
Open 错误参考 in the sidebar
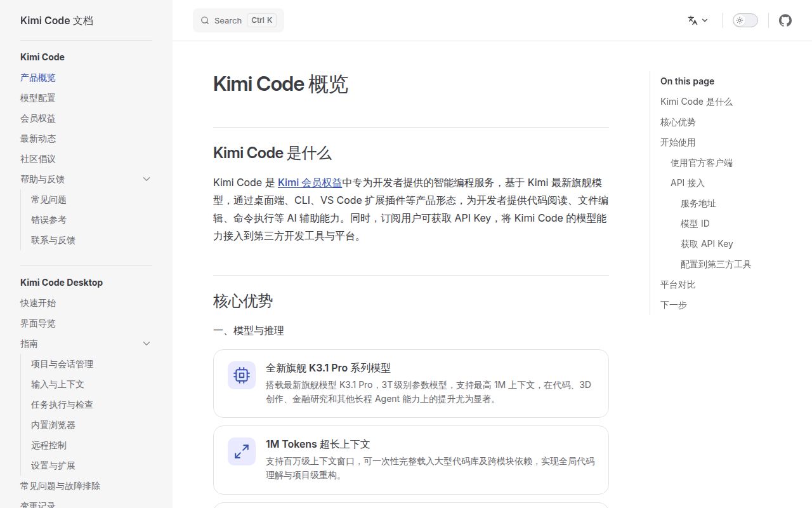(x=49, y=220)
